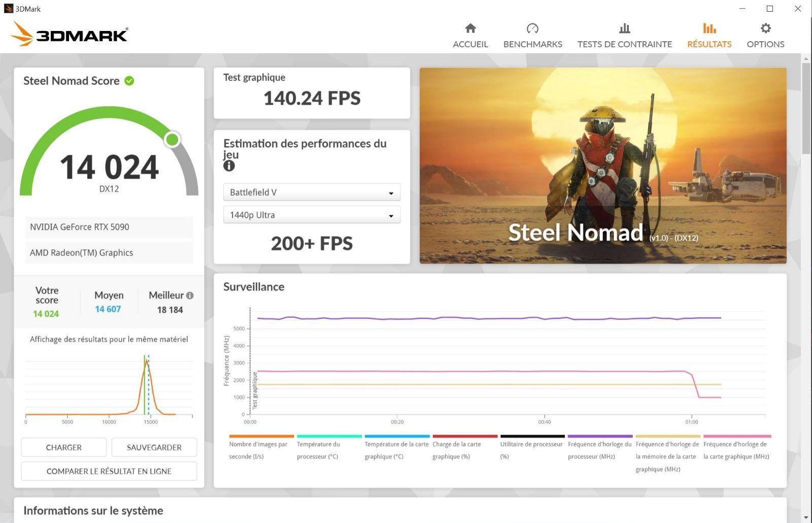Click the info icon beside Meilleur
The image size is (812, 523).
(190, 296)
